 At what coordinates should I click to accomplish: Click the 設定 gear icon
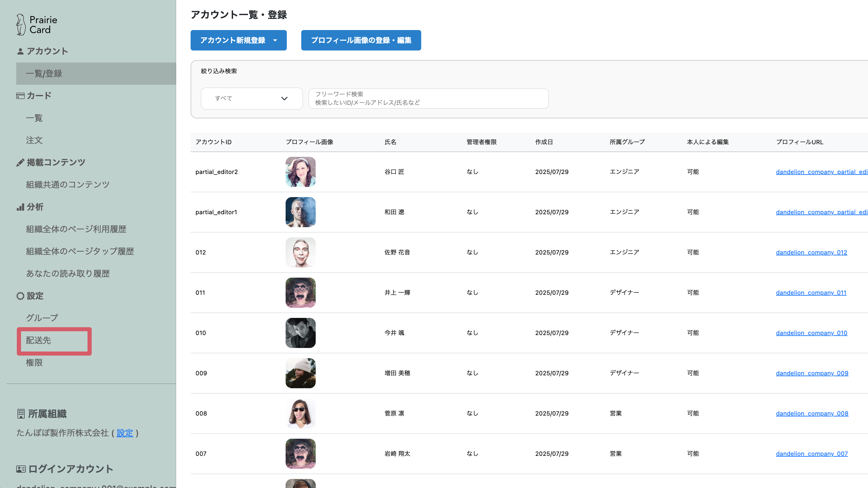coord(20,296)
